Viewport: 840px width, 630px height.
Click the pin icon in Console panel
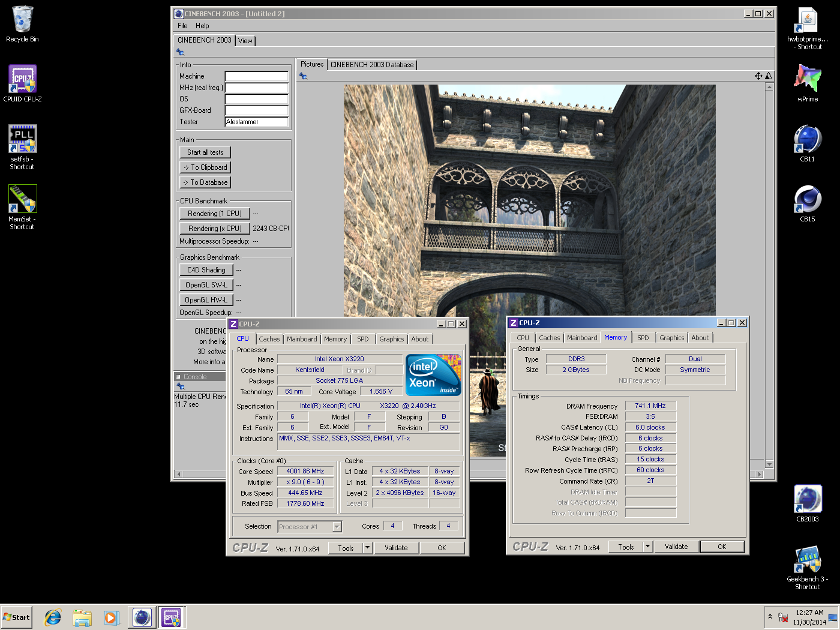[x=180, y=386]
